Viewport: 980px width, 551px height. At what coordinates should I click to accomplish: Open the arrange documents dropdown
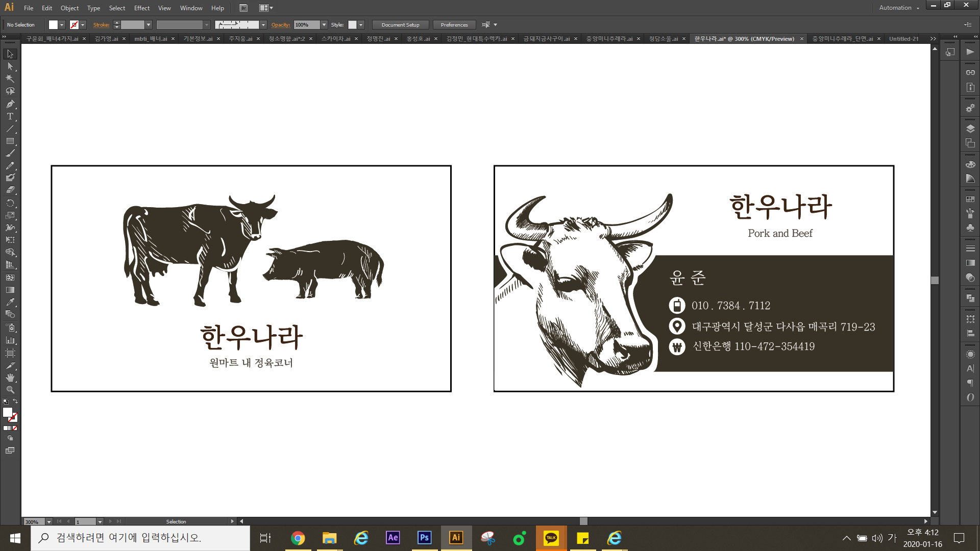pos(266,8)
